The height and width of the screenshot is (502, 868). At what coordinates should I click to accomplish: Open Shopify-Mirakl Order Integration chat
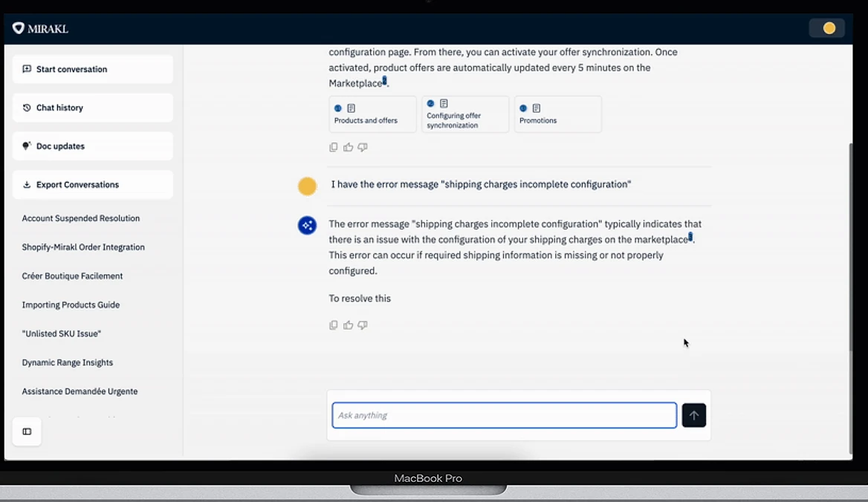pos(83,247)
